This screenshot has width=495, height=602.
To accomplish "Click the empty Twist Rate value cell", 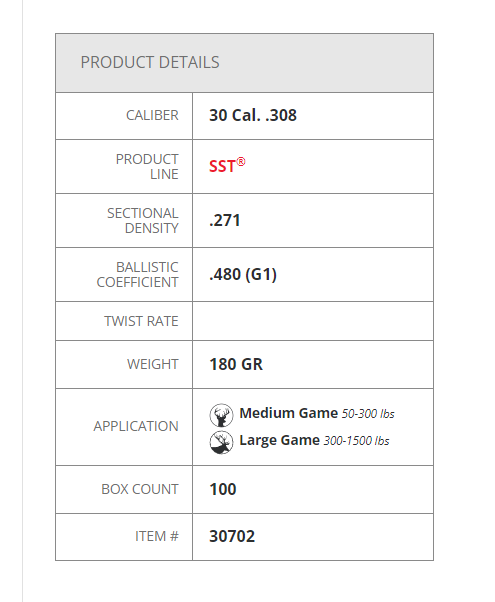I will coord(313,321).
